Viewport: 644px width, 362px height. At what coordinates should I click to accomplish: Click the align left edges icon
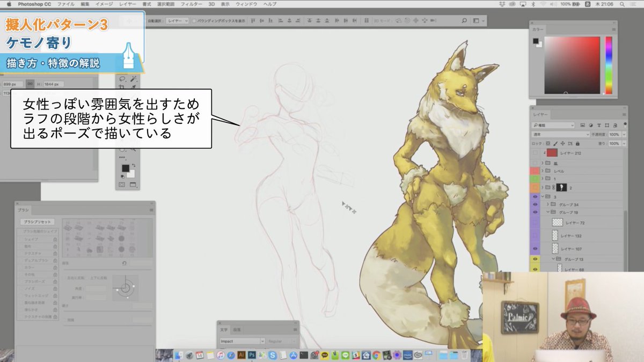tap(281, 21)
